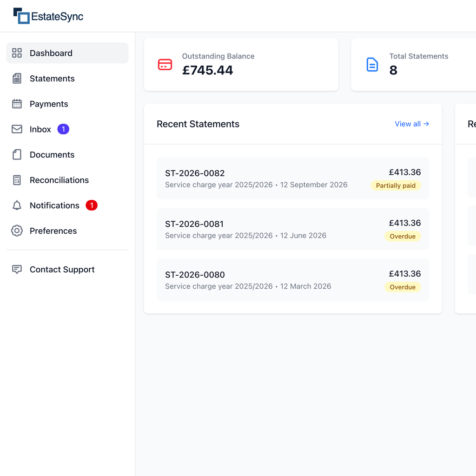The width and height of the screenshot is (476, 476).
Task: Select Contact Support link
Action: coord(67,269)
